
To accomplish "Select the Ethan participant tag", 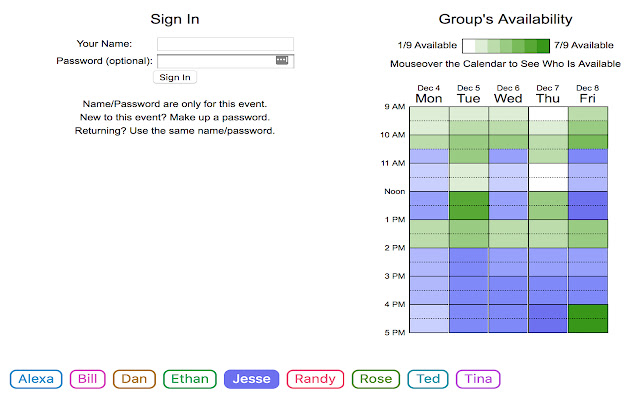I will point(190,379).
